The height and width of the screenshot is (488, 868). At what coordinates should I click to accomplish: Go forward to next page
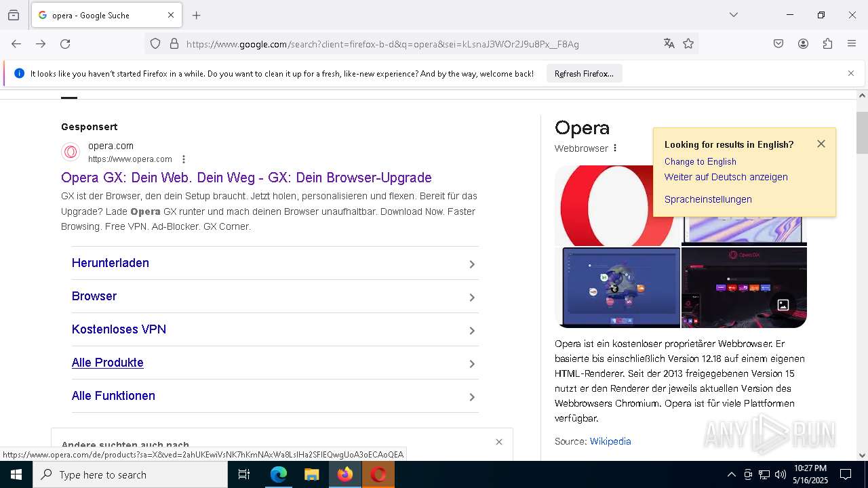pos(41,44)
